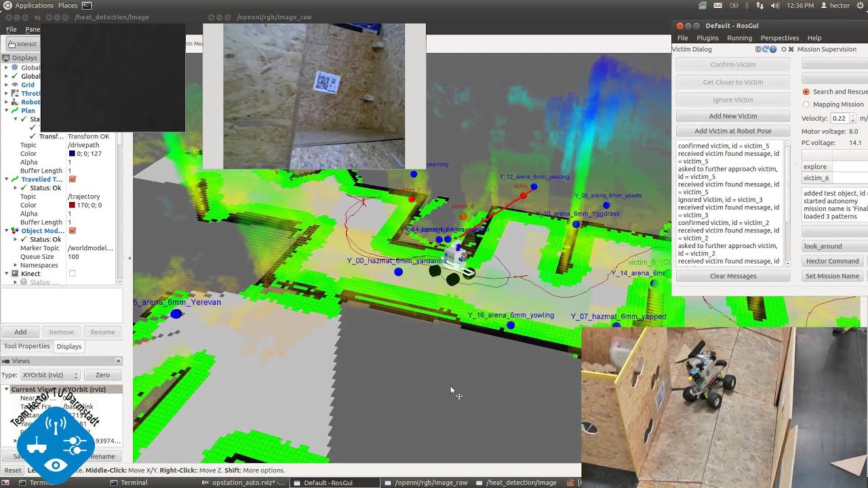
Task: Click the Zero view button
Action: point(102,375)
